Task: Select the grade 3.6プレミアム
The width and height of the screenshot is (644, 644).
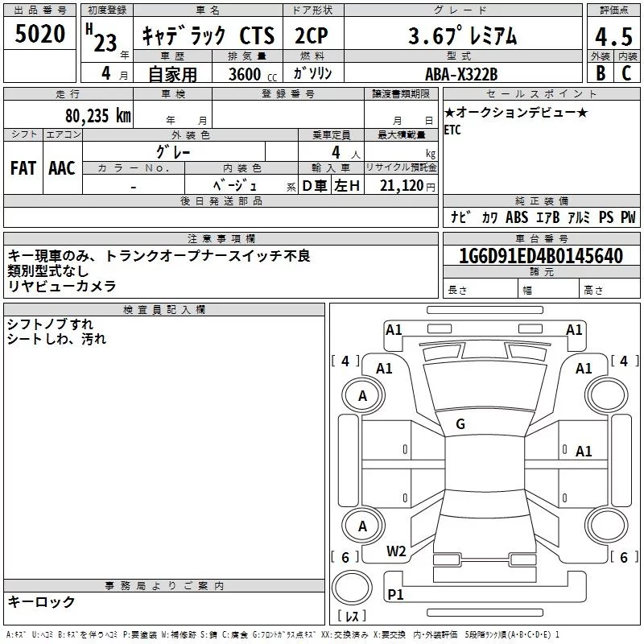Action: point(462,35)
